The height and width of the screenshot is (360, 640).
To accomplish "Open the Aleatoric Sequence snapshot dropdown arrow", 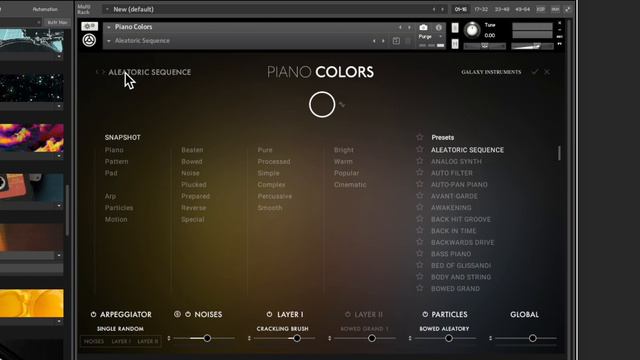I will tap(109, 41).
